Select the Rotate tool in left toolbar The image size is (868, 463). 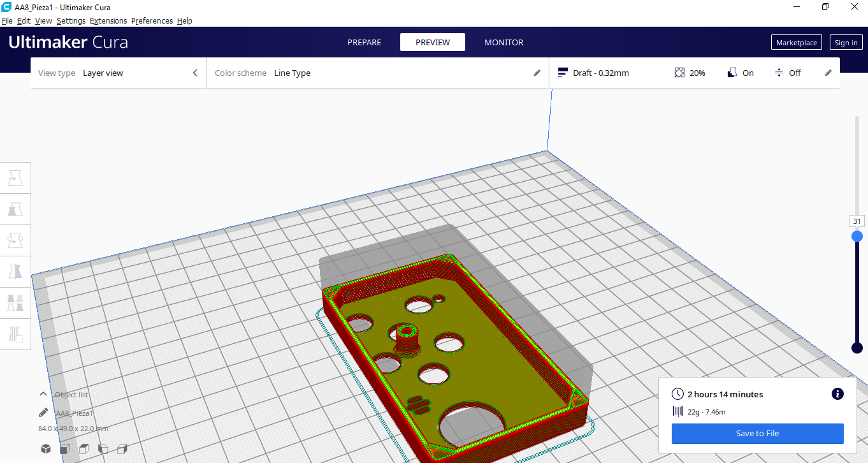15,240
